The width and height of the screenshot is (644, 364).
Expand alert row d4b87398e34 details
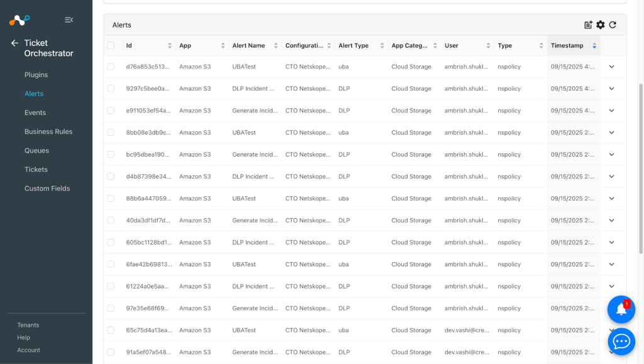(x=611, y=177)
